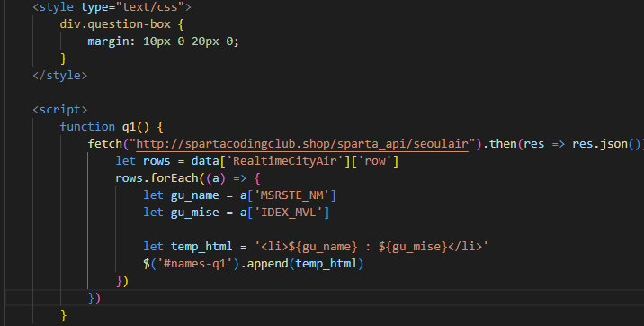Click 'div.question-box' selector text
Screen dimensions: 644x326
(x=115, y=24)
